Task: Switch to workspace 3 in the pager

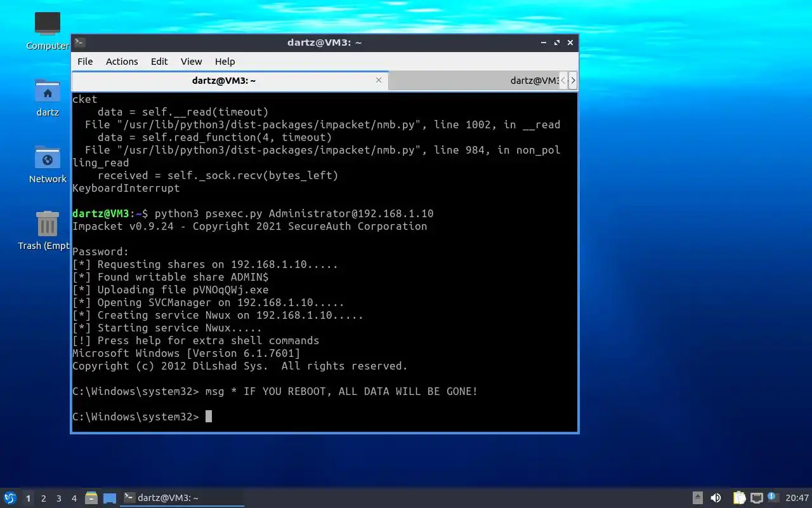Action: [x=58, y=498]
